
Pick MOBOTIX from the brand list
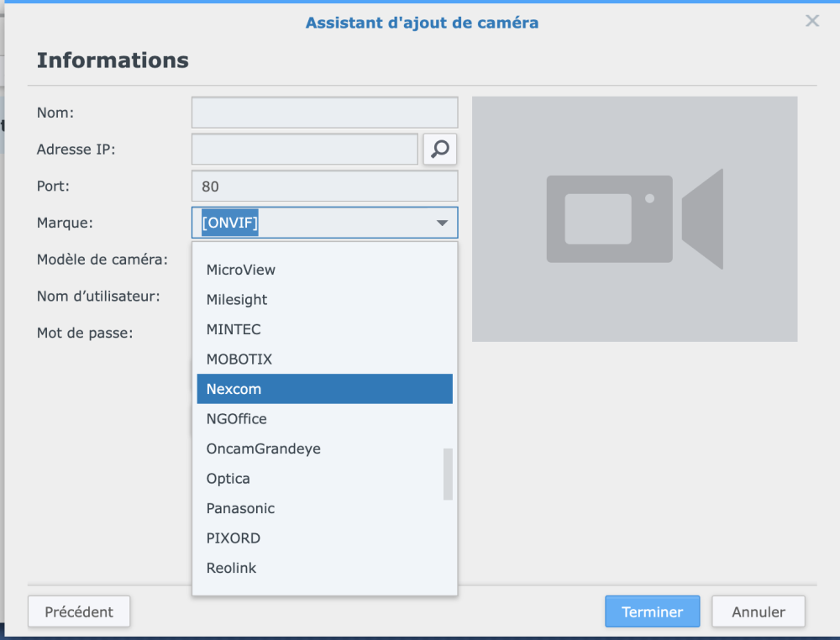click(239, 359)
